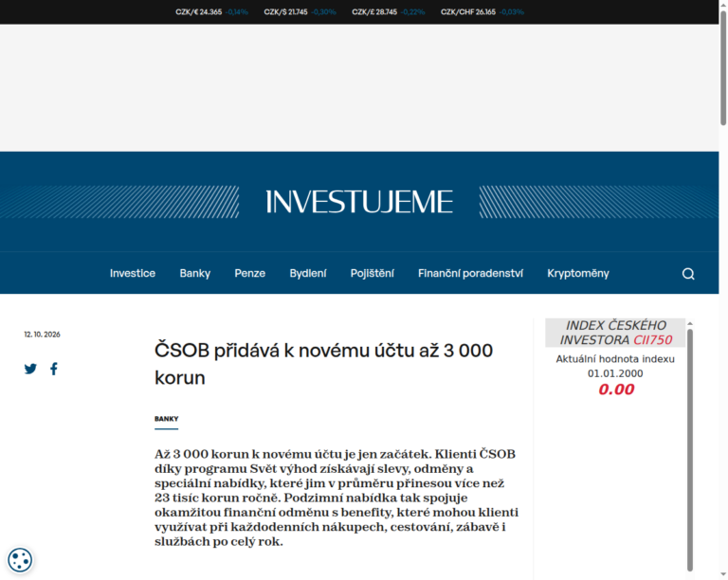This screenshot has height=580, width=728.
Task: Click the index widget scrollbar thumb
Action: [x=690, y=449]
